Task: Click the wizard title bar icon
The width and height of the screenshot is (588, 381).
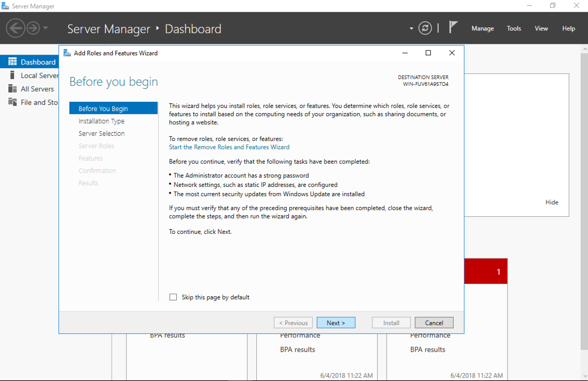Action: tap(67, 53)
